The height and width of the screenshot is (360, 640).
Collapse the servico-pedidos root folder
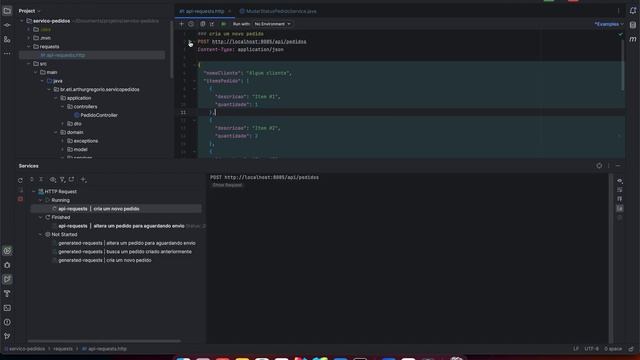pos(22,21)
